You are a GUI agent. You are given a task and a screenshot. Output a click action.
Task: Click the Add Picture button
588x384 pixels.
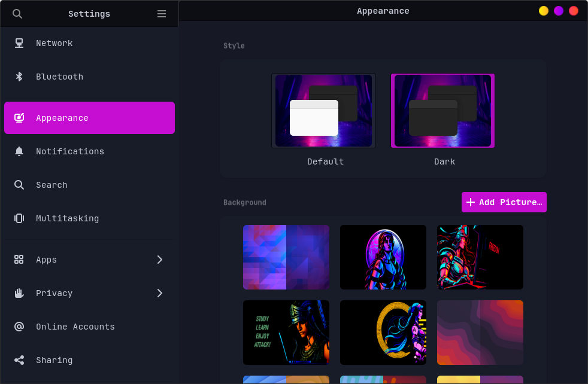(504, 202)
